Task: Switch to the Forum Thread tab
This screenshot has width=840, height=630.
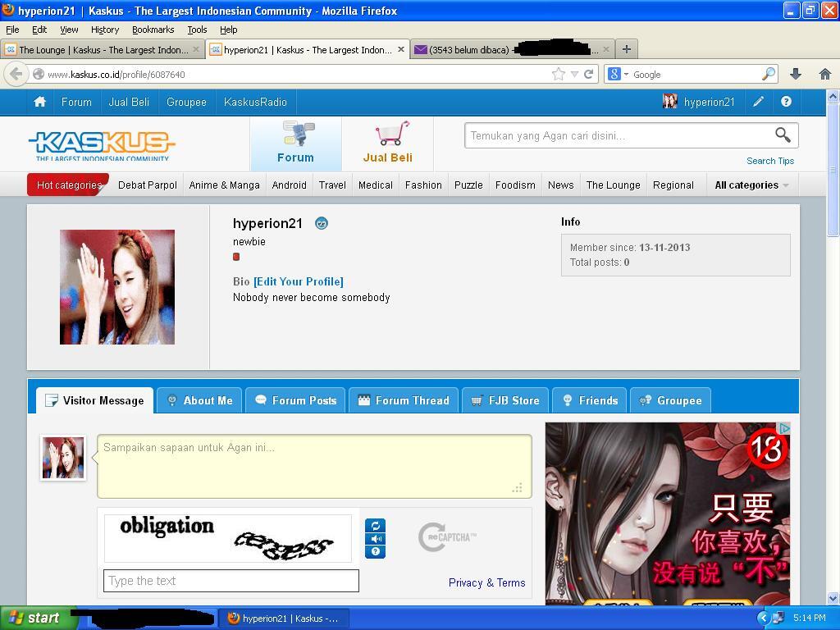Action: (x=404, y=400)
